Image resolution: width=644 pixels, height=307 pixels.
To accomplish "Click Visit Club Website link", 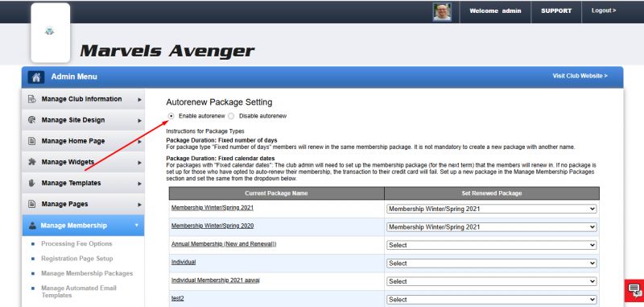I will 580,76.
